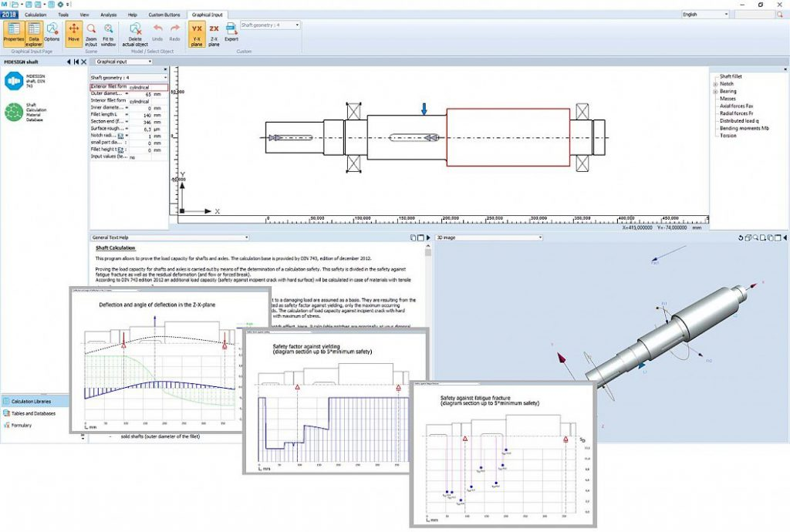Open the Options icon in ribbon
Image resolution: width=790 pixels, height=532 pixels.
tap(52, 32)
